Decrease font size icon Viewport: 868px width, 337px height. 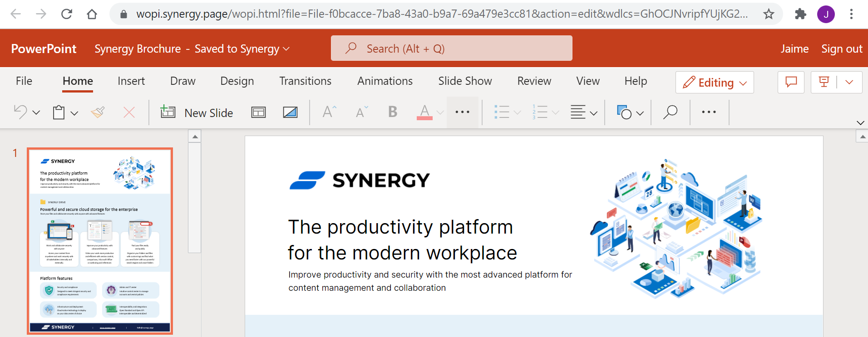pyautogui.click(x=362, y=112)
